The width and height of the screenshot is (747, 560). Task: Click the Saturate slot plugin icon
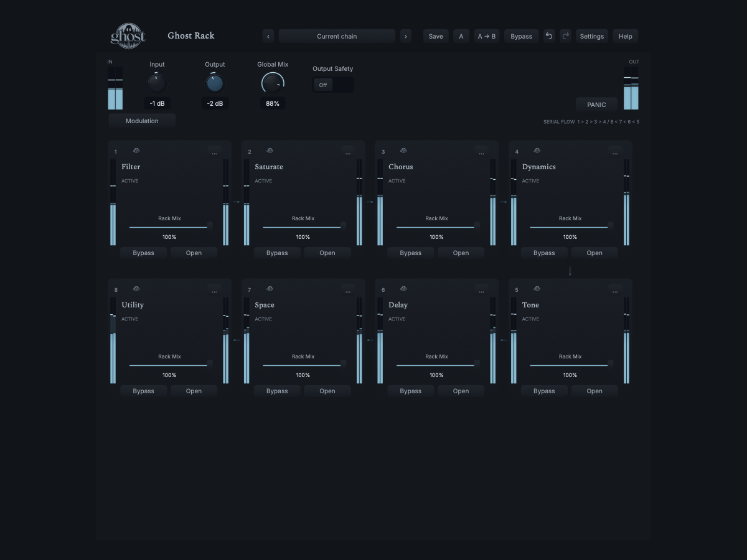pyautogui.click(x=270, y=151)
